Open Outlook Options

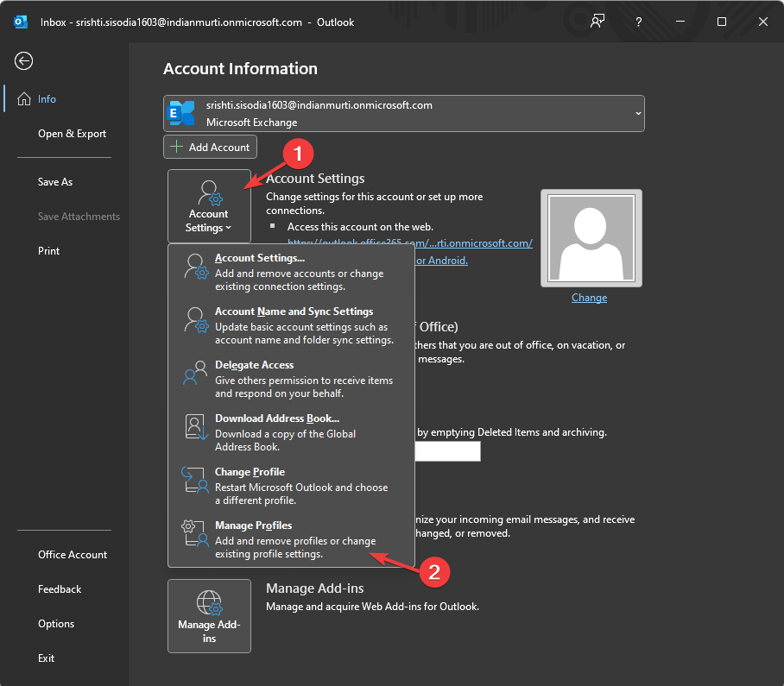[56, 624]
